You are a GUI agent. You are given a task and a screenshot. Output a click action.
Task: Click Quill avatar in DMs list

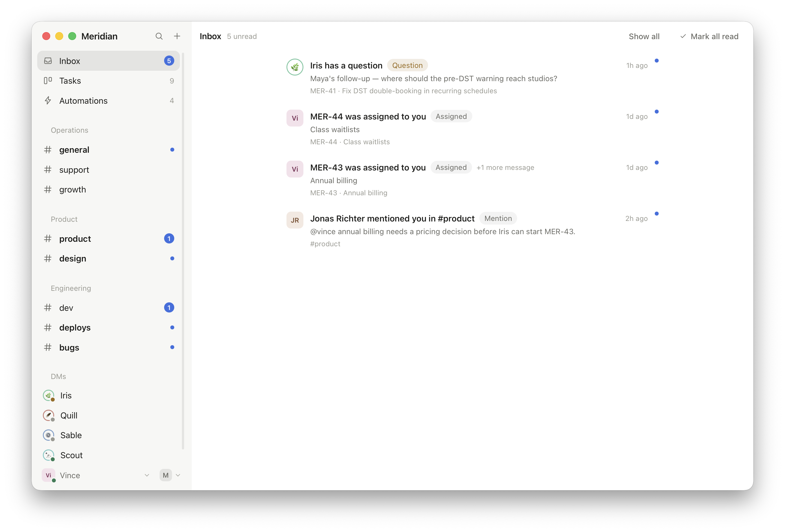(49, 415)
